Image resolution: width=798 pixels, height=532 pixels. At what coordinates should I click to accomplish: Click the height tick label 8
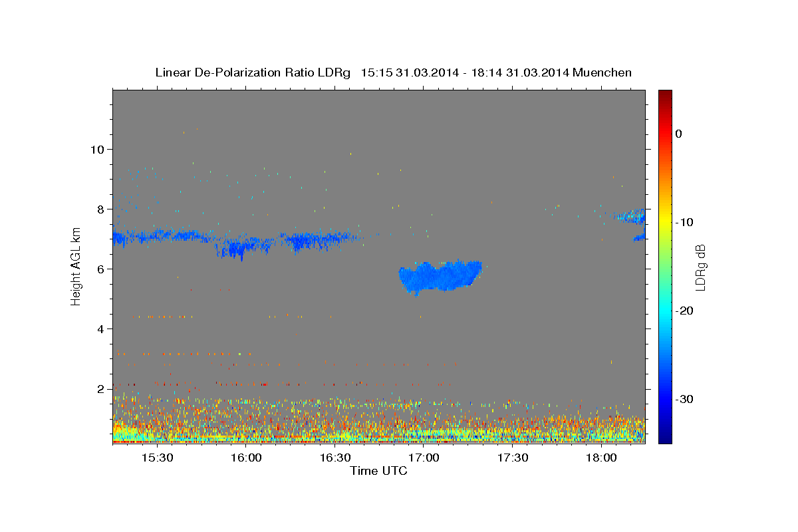[x=99, y=209]
